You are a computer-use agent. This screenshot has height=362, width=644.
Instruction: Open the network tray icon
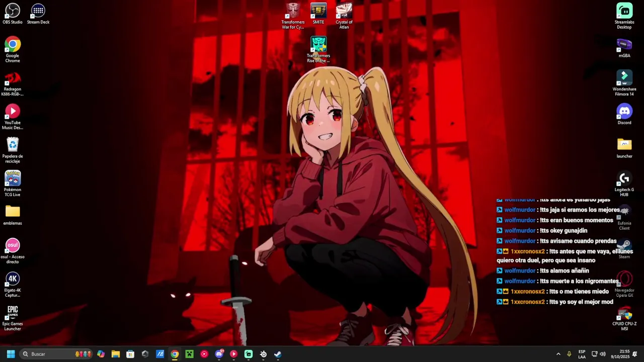pos(594,354)
